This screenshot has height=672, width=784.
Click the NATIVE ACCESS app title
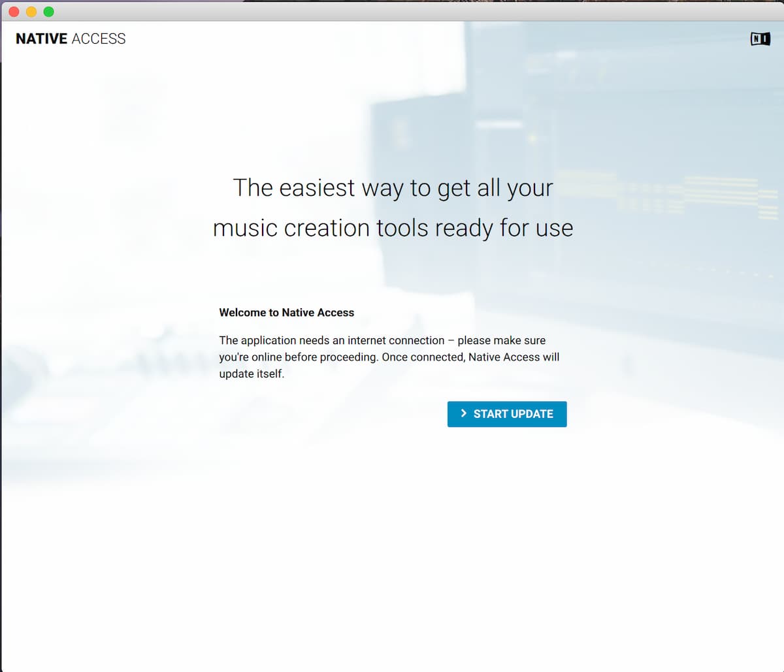tap(71, 39)
